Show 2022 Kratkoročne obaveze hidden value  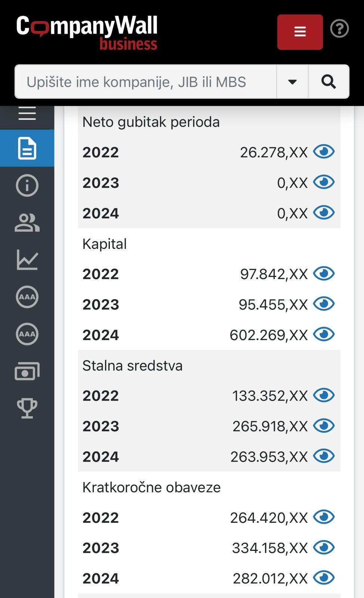tap(324, 517)
